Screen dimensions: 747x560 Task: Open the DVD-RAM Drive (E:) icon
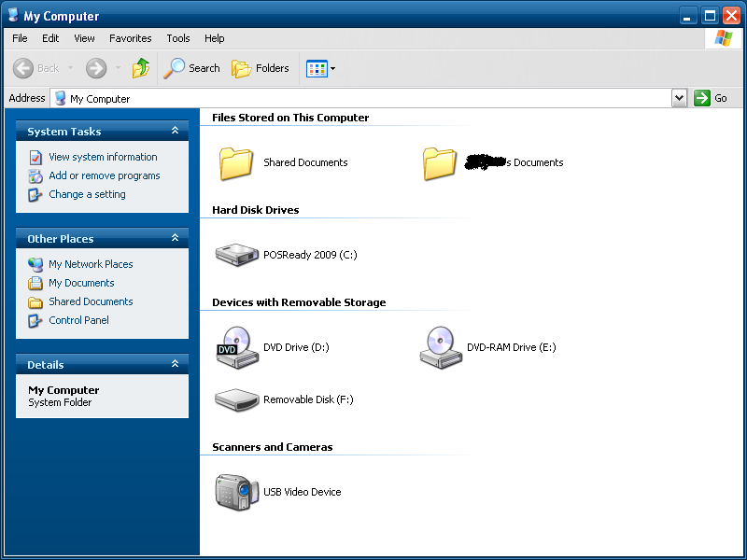(441, 347)
